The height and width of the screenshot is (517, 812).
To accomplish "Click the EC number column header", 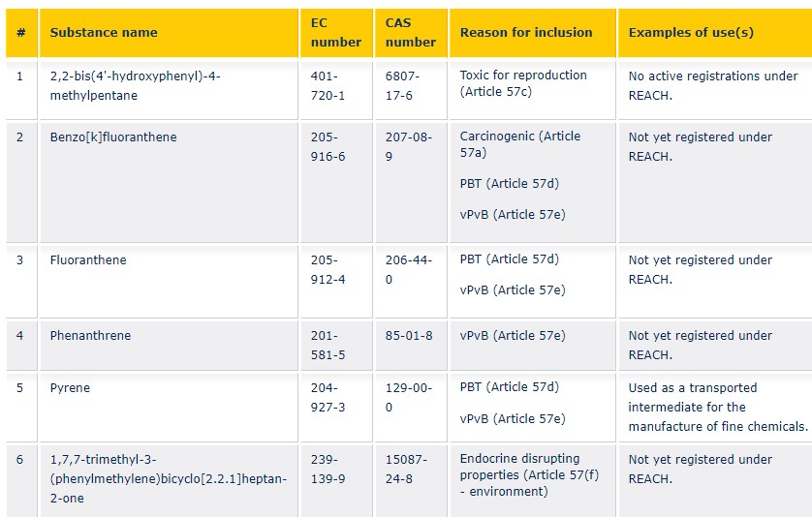I will coord(335,33).
